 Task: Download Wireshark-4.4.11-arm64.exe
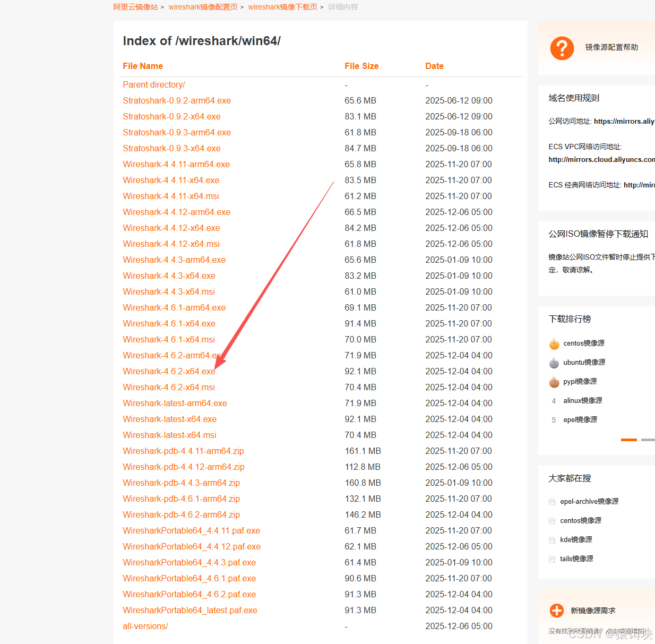pyautogui.click(x=176, y=164)
